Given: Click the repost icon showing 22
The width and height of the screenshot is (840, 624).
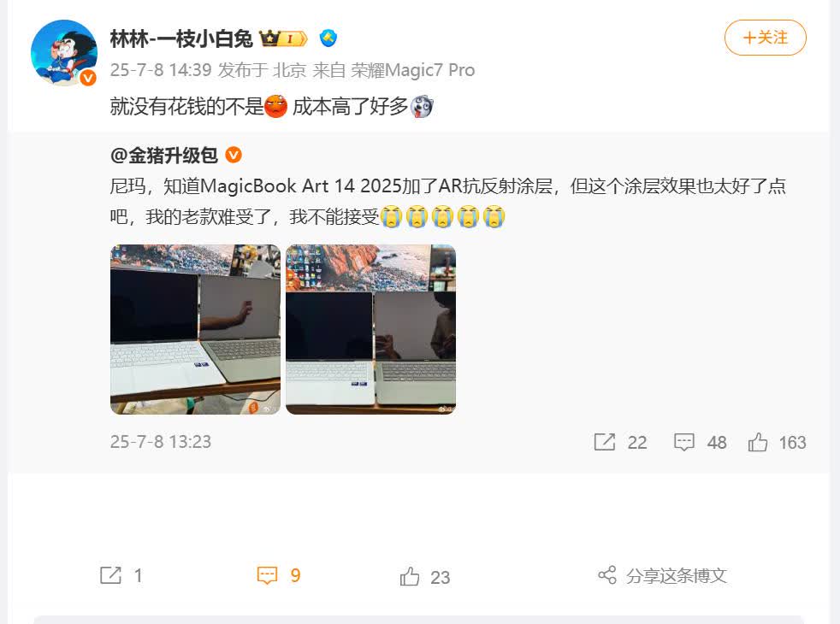Looking at the screenshot, I should (x=604, y=442).
